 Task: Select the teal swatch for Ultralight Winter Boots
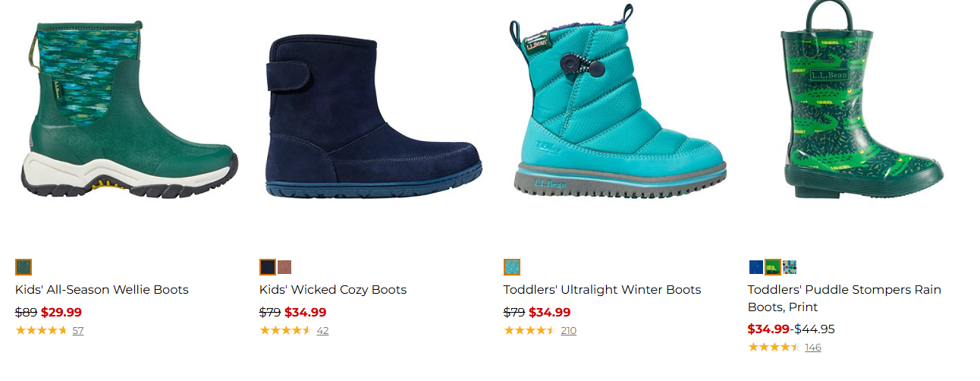[x=512, y=267]
